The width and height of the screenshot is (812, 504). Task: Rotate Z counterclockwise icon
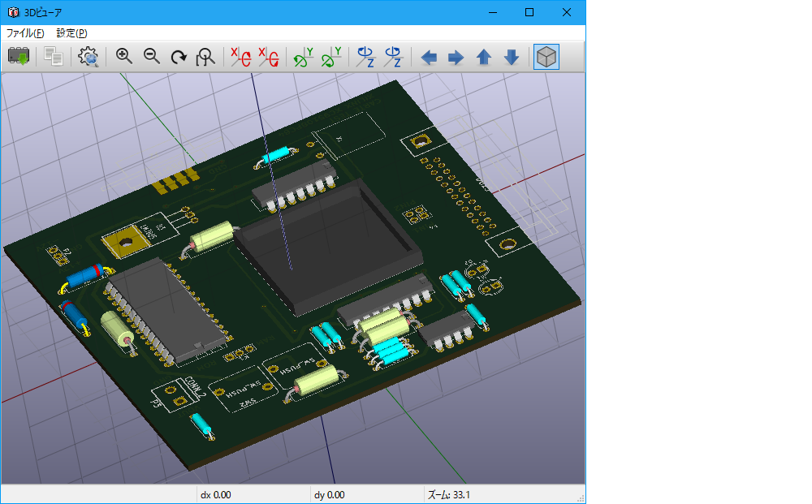point(394,56)
